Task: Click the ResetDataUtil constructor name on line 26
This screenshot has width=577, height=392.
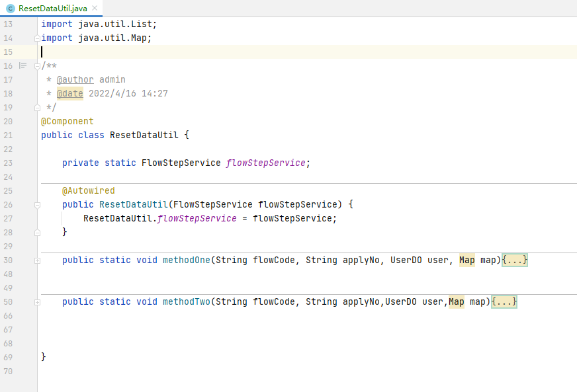Action: (x=134, y=204)
